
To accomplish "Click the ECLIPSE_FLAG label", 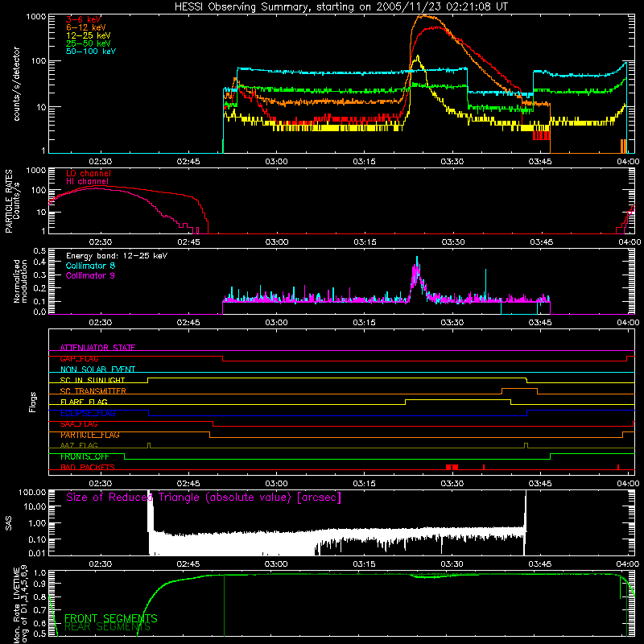I will click(x=88, y=413).
